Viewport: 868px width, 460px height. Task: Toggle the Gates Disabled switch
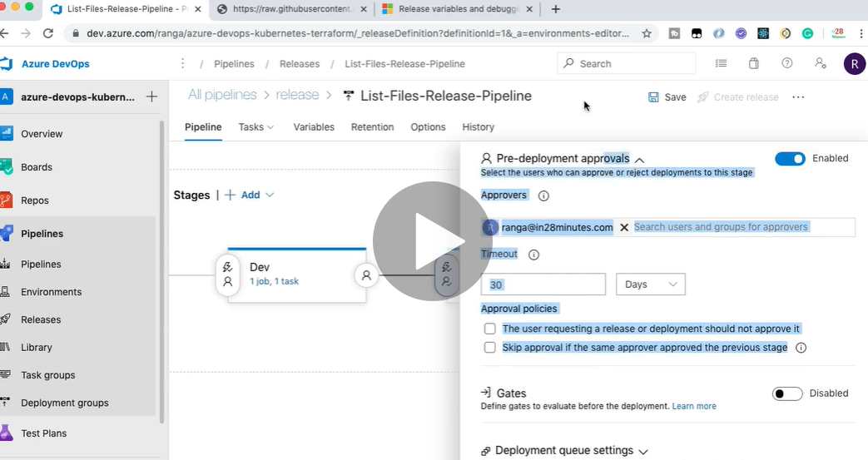(x=787, y=393)
